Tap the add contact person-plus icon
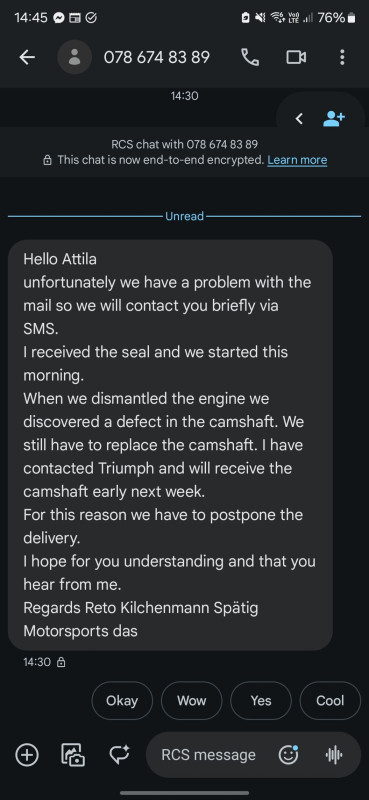This screenshot has width=369, height=800. (334, 119)
